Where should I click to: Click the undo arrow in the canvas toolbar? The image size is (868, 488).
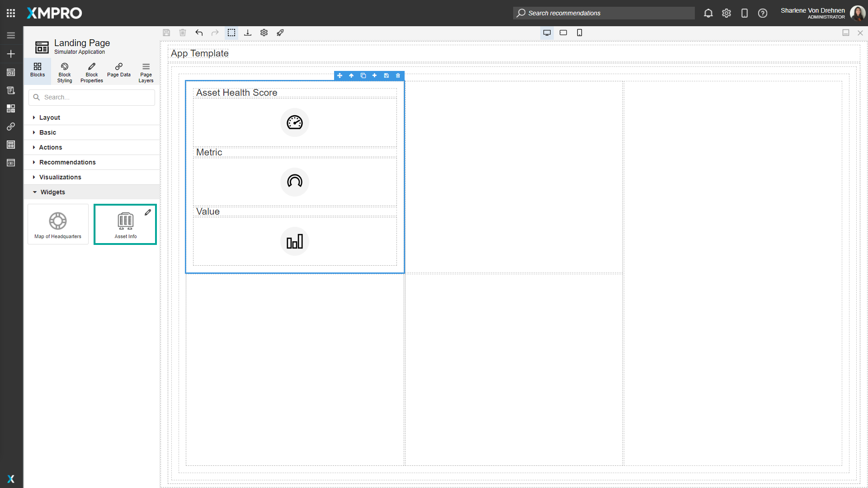(x=199, y=33)
